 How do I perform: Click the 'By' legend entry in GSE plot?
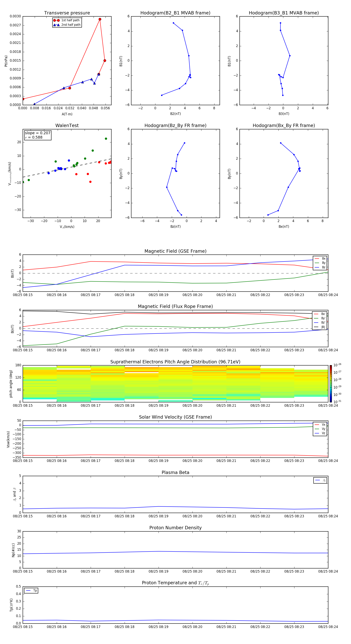[x=320, y=263]
